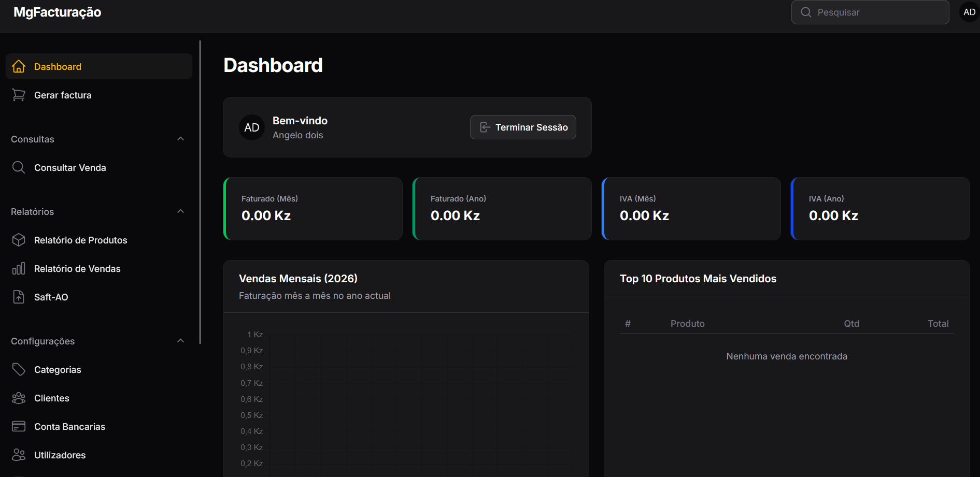Image resolution: width=980 pixels, height=477 pixels.
Task: Open Consultar Venda in the sidebar
Action: [x=99, y=167]
